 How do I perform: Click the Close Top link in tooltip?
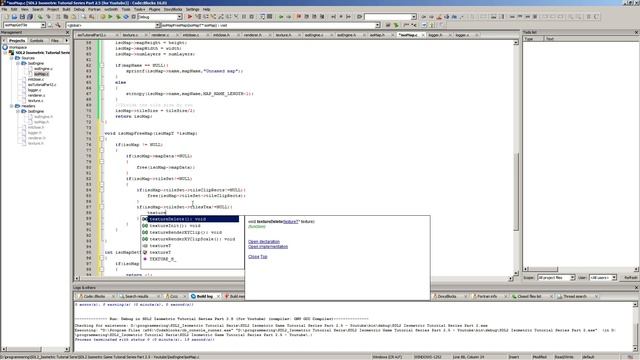[x=258, y=256]
